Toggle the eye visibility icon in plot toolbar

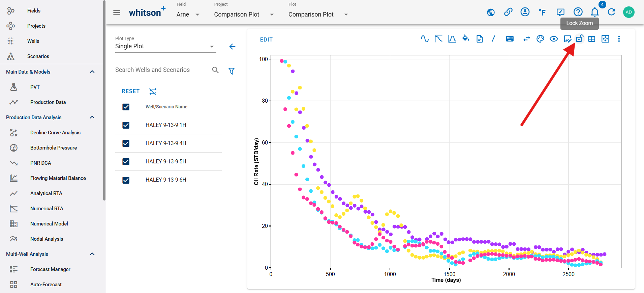tap(554, 39)
